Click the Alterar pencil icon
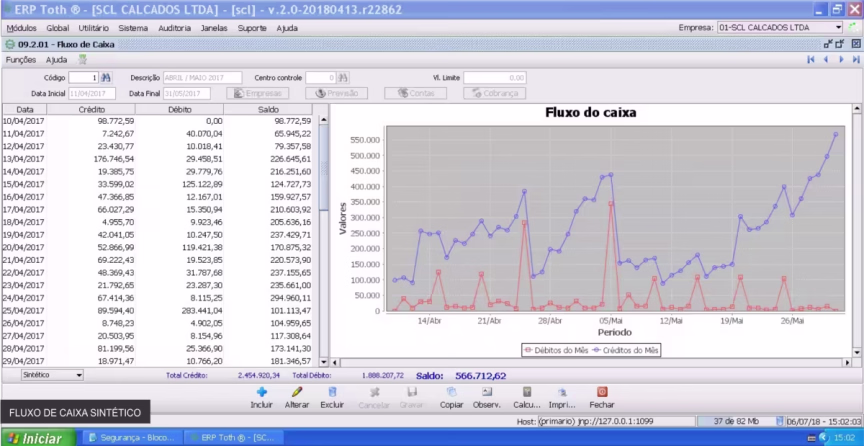 click(297, 393)
